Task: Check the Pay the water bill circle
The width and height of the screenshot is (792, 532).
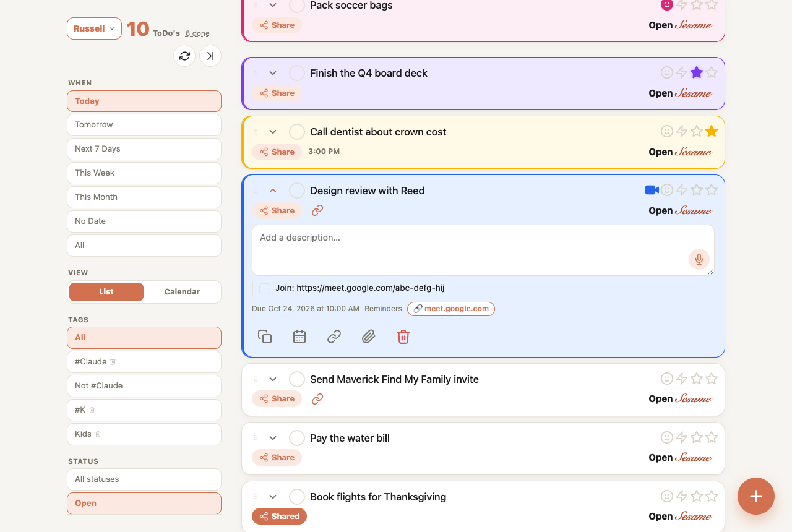Action: 297,438
